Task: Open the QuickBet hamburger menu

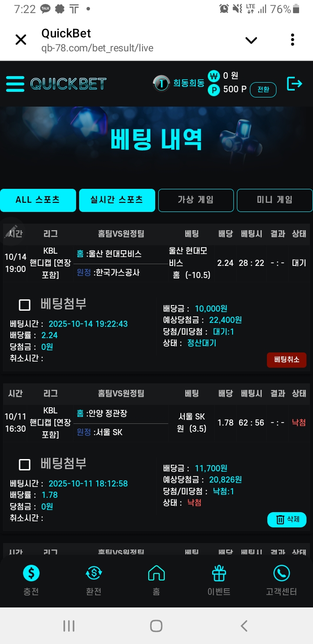Action: click(15, 84)
